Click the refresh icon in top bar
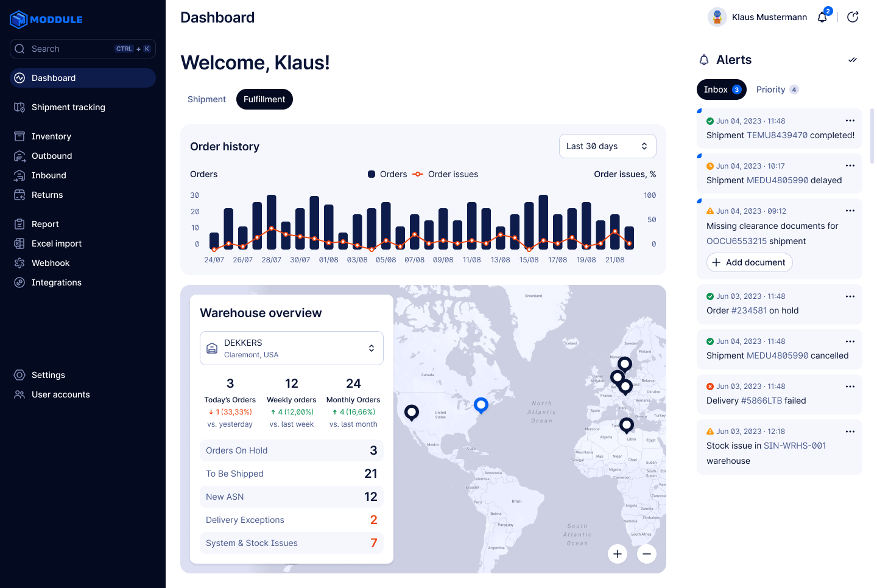This screenshot has width=877, height=588. point(853,16)
